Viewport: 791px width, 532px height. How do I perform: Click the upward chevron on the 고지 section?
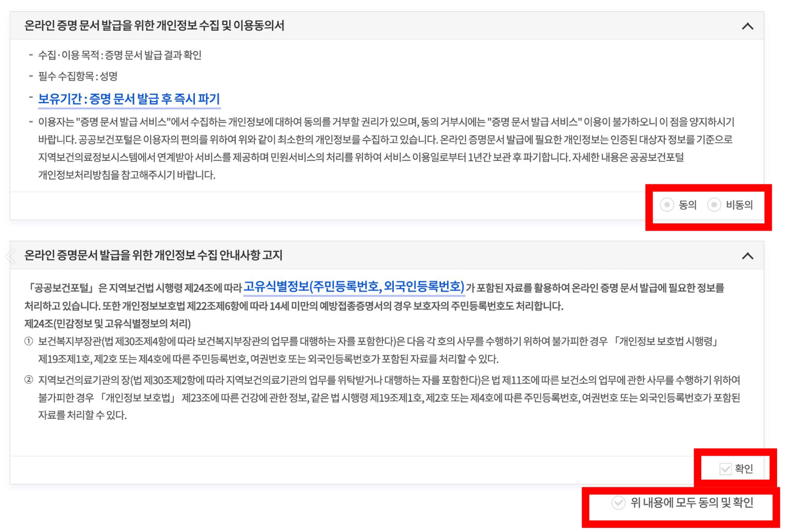(748, 255)
